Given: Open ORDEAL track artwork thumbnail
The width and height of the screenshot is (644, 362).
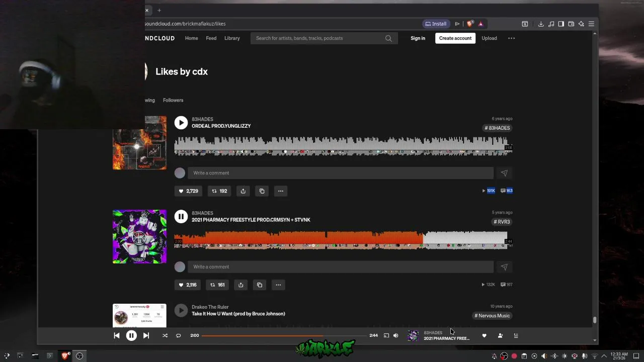Looking at the screenshot, I should [139, 143].
